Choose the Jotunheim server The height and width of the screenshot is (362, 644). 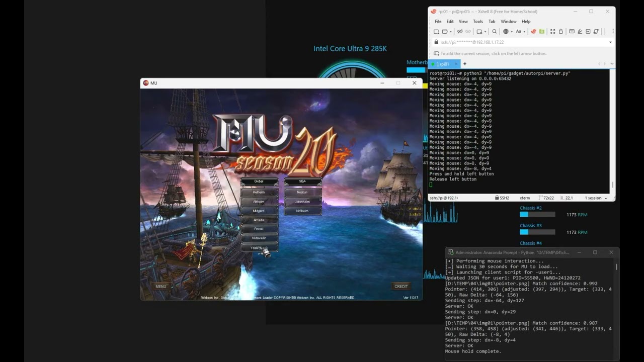click(302, 202)
